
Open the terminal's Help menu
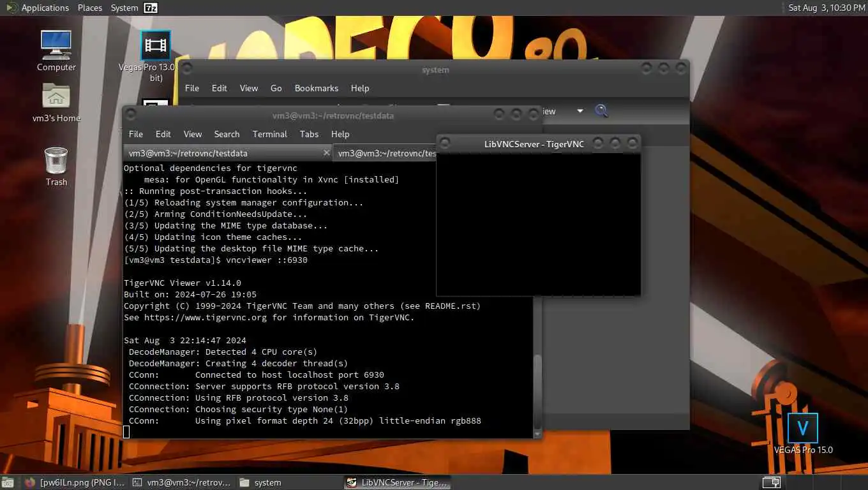click(x=340, y=134)
